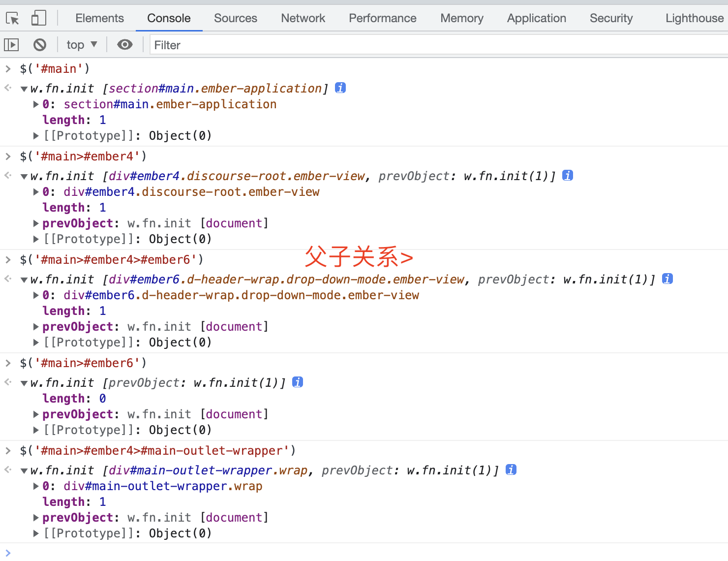Open the Network tab
The height and width of the screenshot is (561, 728).
[x=303, y=18]
